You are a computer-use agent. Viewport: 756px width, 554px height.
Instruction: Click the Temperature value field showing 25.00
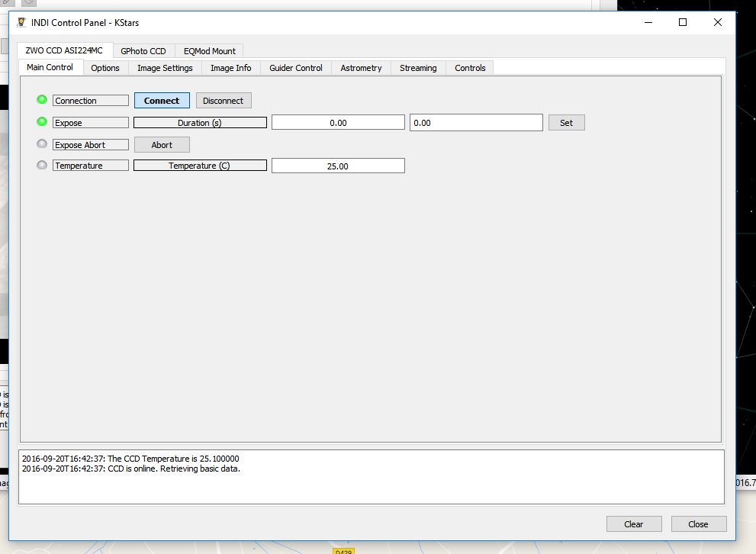tap(338, 166)
